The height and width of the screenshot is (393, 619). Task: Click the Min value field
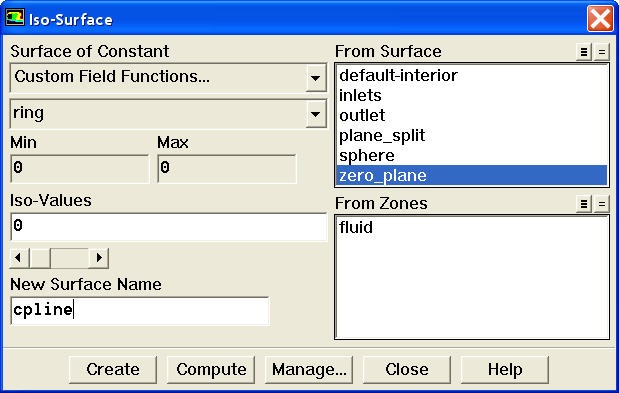(x=80, y=168)
